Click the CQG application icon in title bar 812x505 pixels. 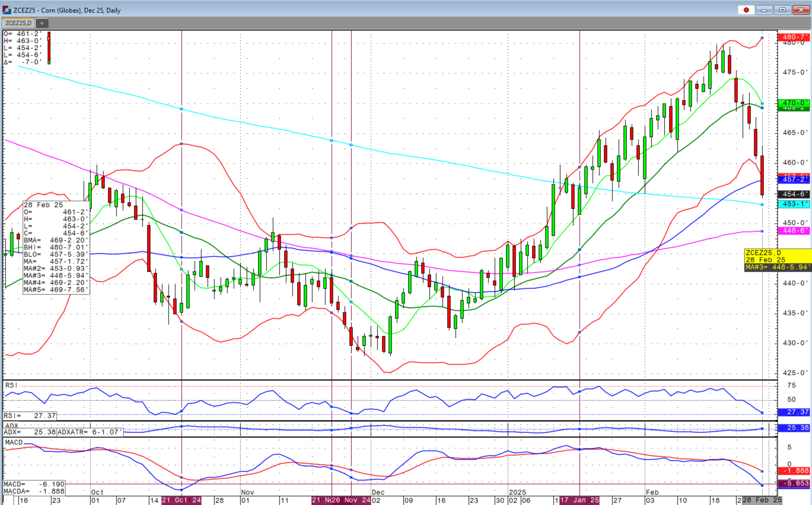click(x=7, y=10)
